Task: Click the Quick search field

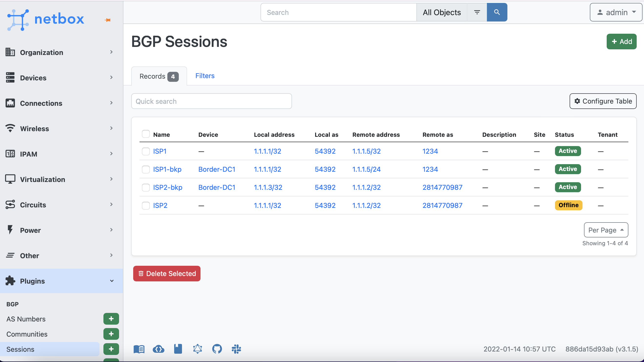Action: pyautogui.click(x=211, y=101)
